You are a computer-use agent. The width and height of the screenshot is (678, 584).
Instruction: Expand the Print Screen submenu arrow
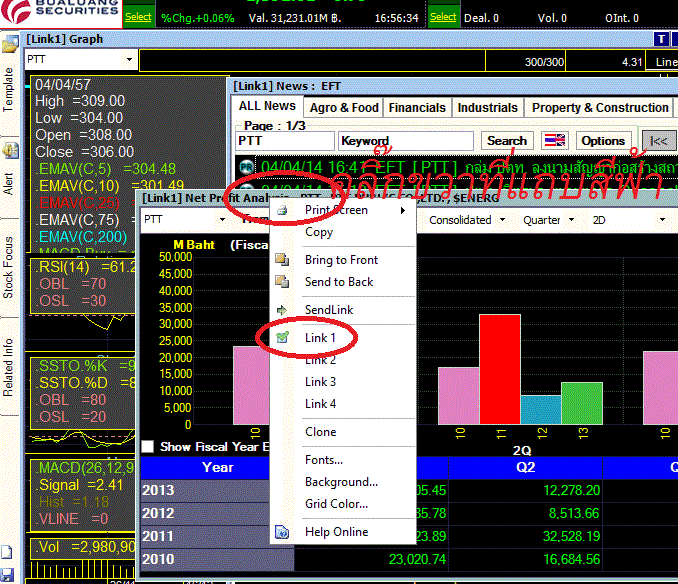tap(403, 211)
